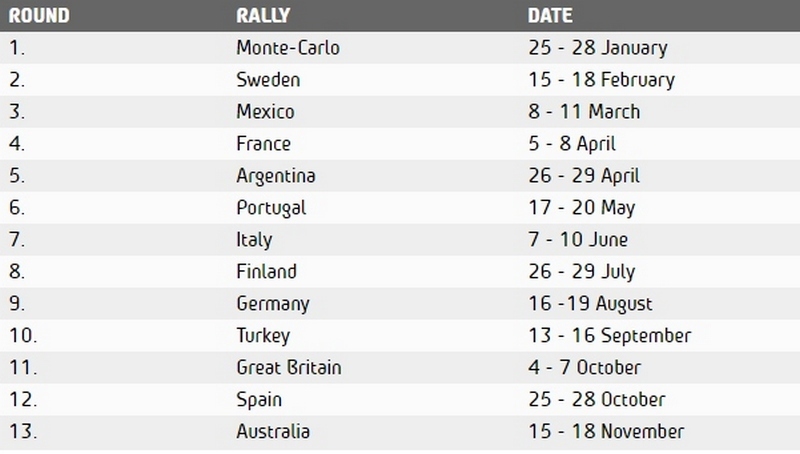Select the Germany rally name

click(x=273, y=304)
